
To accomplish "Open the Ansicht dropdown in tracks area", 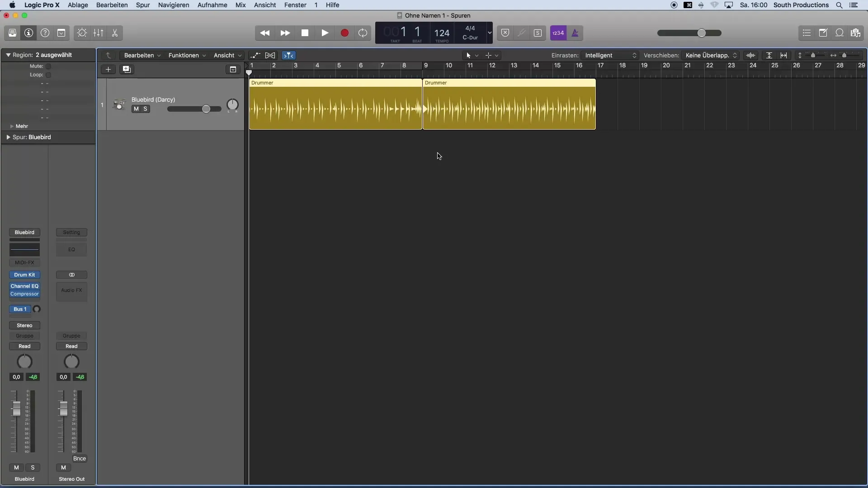I will [228, 56].
